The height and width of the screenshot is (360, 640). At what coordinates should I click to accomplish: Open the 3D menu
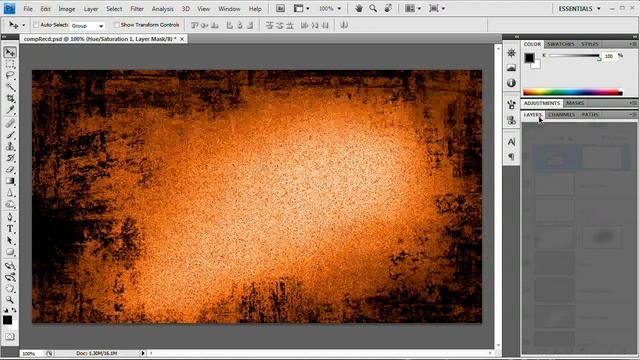point(185,9)
